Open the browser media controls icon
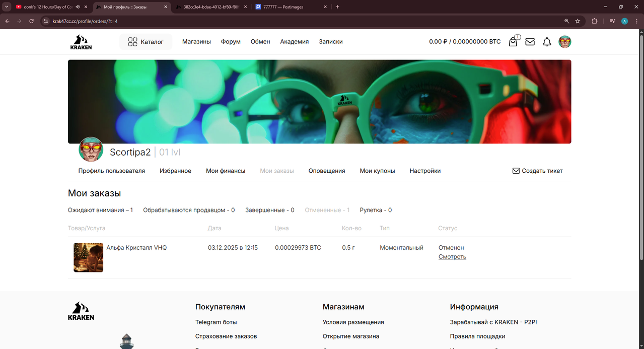This screenshot has width=644, height=349. point(612,21)
